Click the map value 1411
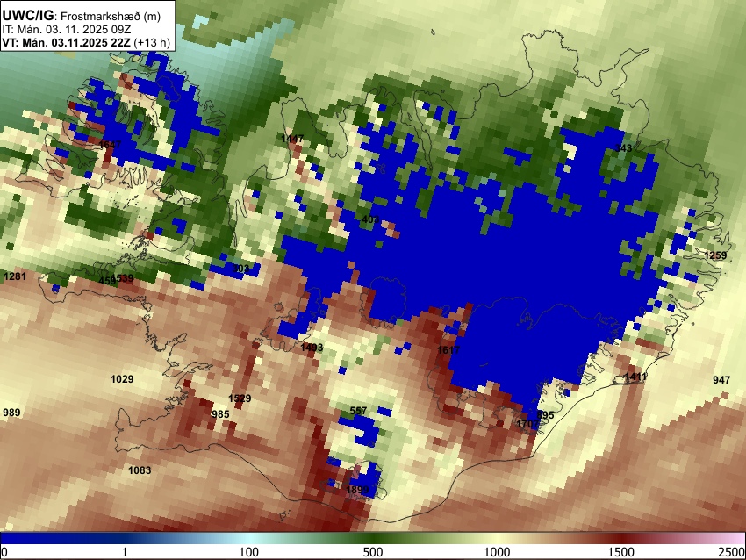The width and height of the screenshot is (746, 560). pos(635,377)
